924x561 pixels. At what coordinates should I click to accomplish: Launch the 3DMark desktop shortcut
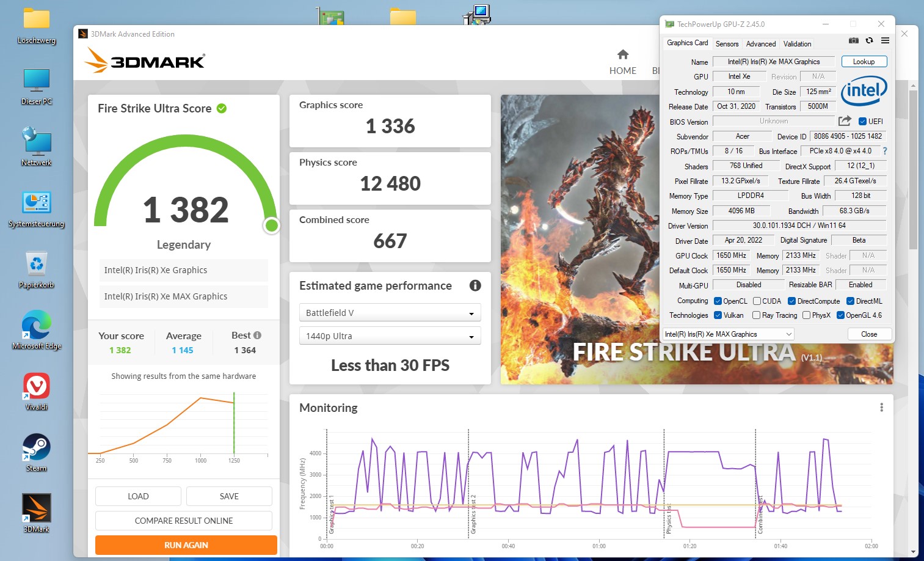(x=37, y=514)
